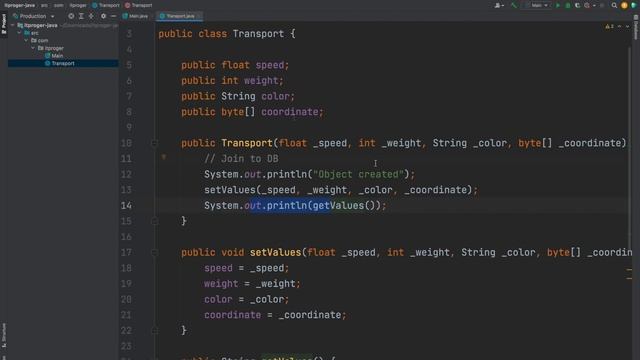Click Collapse All icon in Project panel
Viewport: 640px width, 360px height.
click(x=91, y=16)
